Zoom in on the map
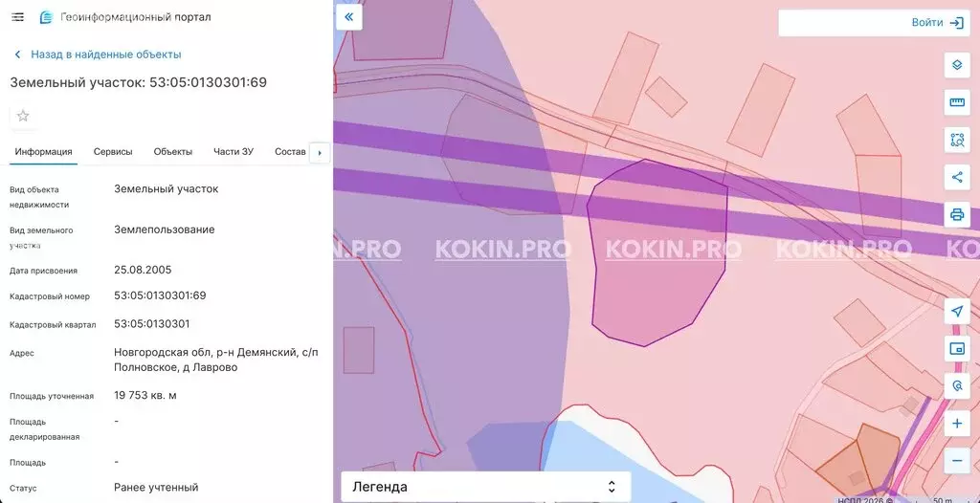This screenshot has height=503, width=980. click(x=956, y=424)
